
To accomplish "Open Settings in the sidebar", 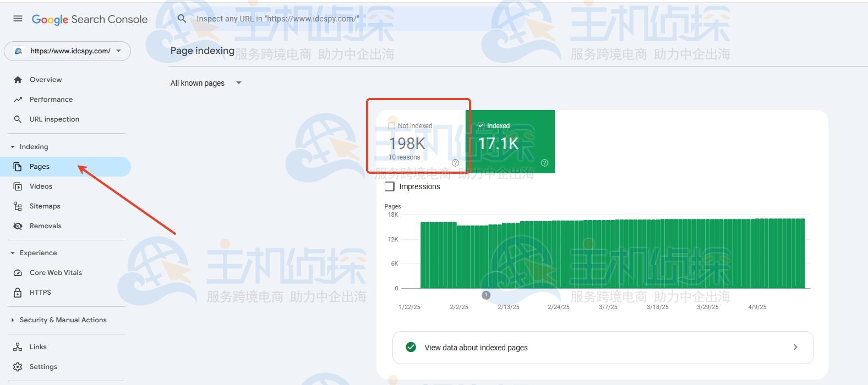I will pos(43,367).
